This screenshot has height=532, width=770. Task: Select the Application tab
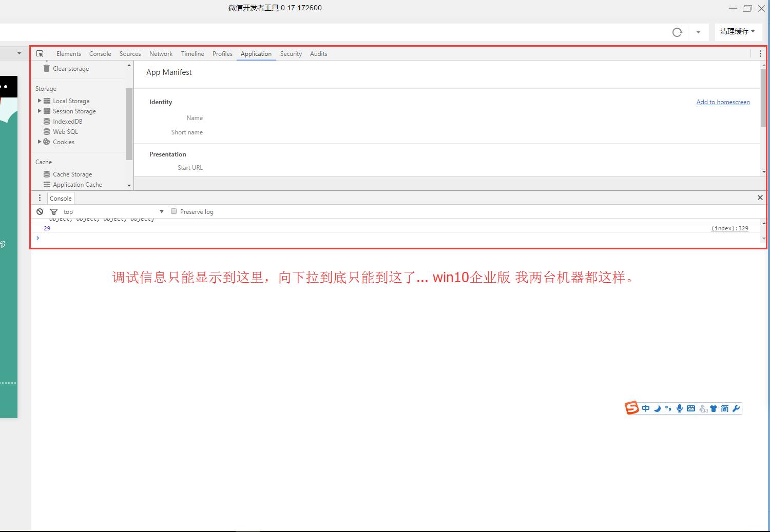(x=256, y=53)
